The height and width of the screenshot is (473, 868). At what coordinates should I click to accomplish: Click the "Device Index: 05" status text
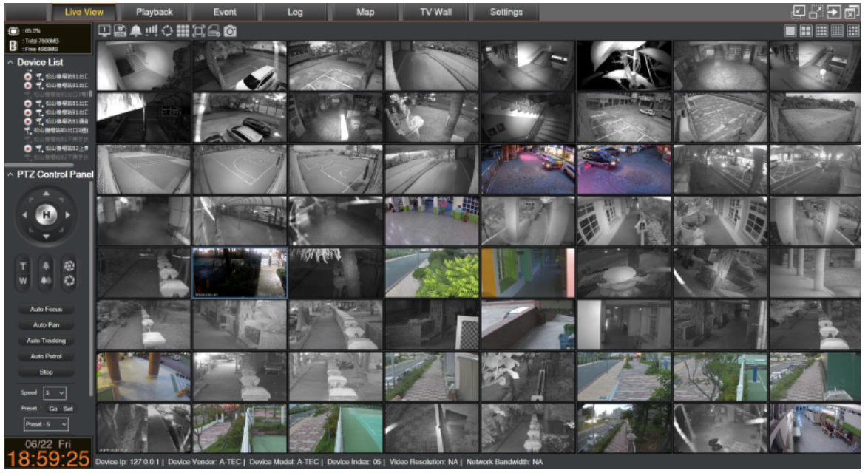(354, 462)
